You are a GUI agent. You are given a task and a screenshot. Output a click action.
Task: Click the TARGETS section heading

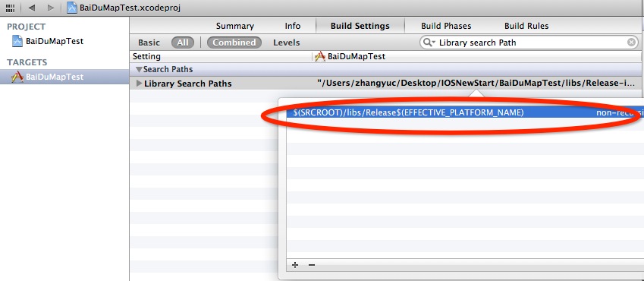coord(27,62)
